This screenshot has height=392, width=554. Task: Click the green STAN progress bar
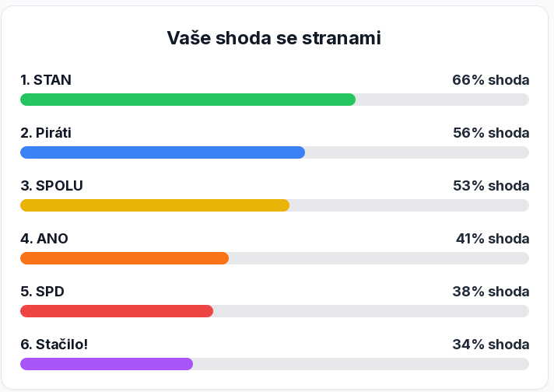pyautogui.click(x=188, y=100)
